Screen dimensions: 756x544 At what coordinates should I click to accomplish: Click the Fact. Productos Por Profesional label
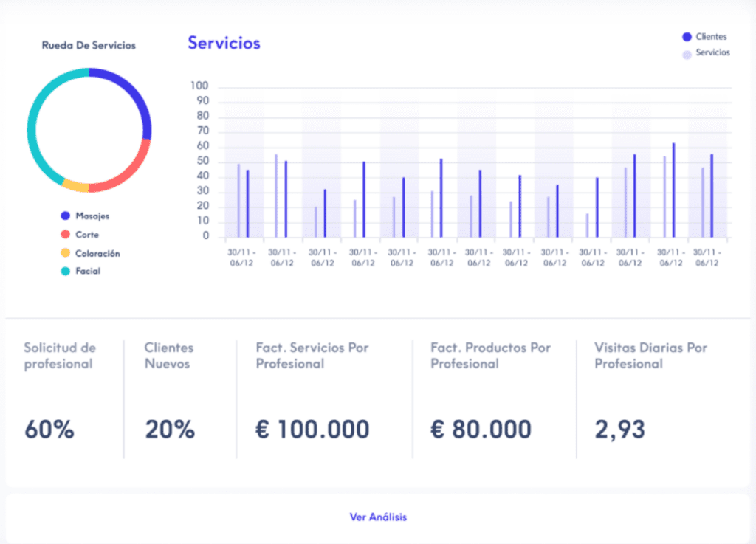(490, 356)
